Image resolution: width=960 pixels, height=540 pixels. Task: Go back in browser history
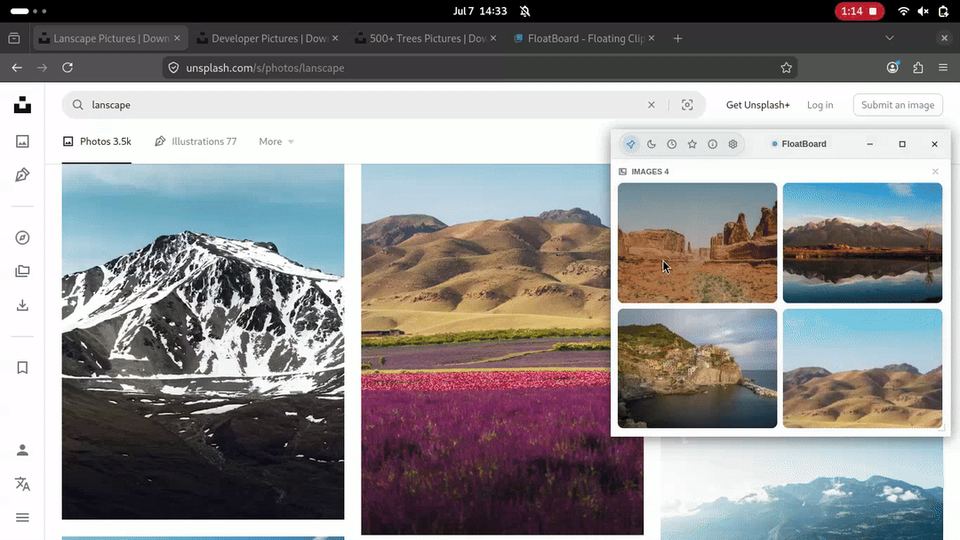(x=17, y=68)
